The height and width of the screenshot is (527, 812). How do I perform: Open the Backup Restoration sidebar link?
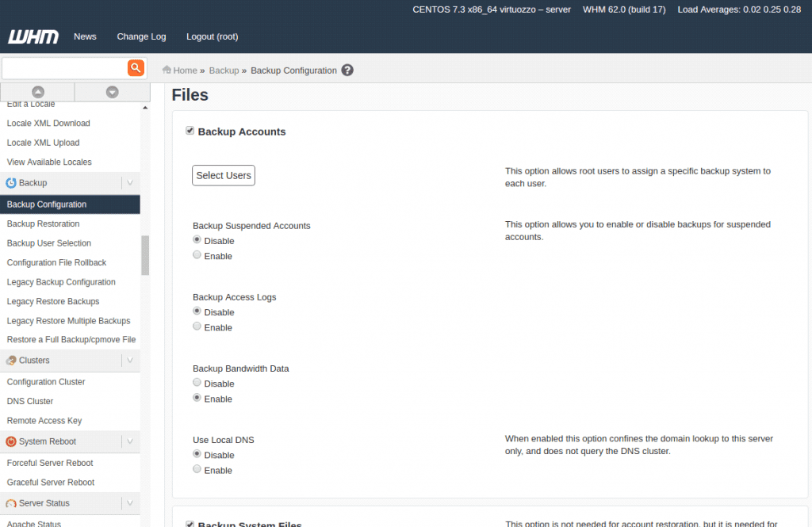pos(43,224)
